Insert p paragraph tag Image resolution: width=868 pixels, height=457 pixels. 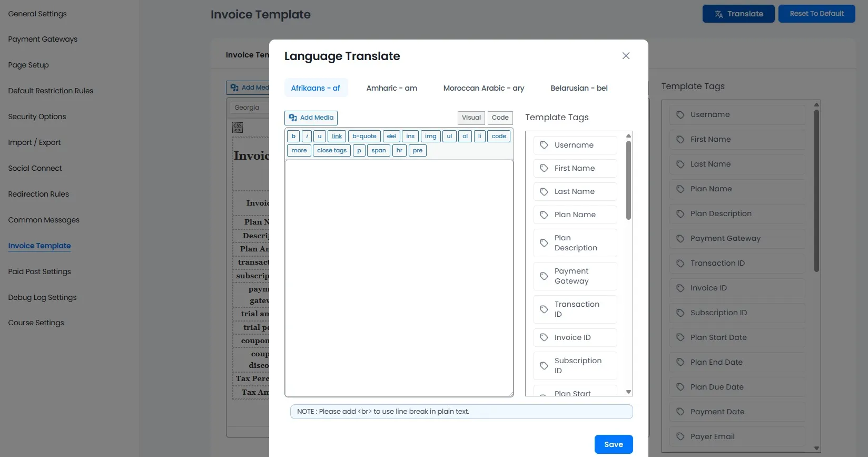coord(359,150)
